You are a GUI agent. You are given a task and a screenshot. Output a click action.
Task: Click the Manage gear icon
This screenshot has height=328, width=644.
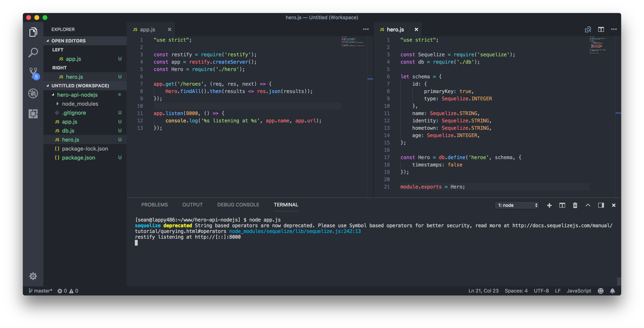[33, 276]
